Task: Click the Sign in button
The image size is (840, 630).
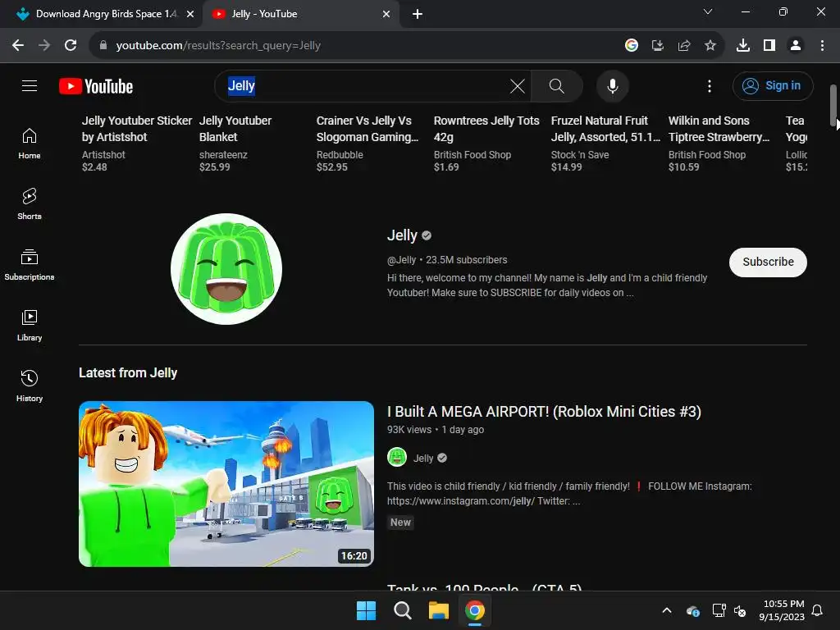Action: coord(773,85)
